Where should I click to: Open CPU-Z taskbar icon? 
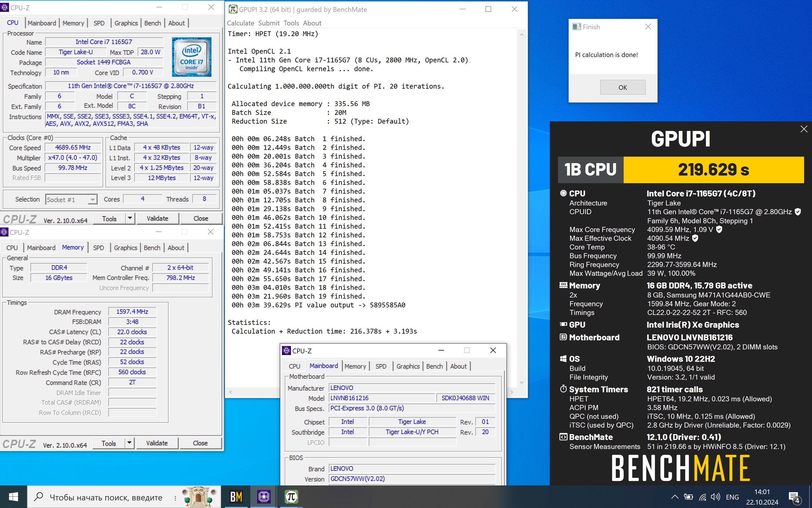tap(264, 497)
